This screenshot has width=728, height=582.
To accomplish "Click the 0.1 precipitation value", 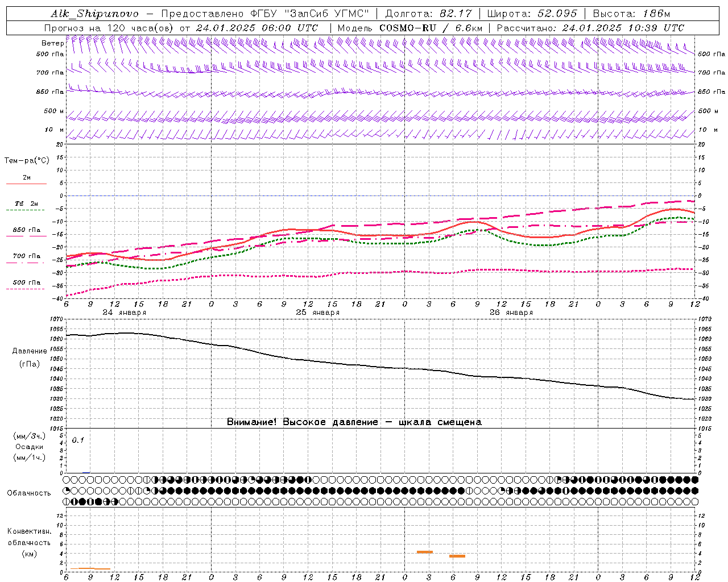I will [x=78, y=440].
